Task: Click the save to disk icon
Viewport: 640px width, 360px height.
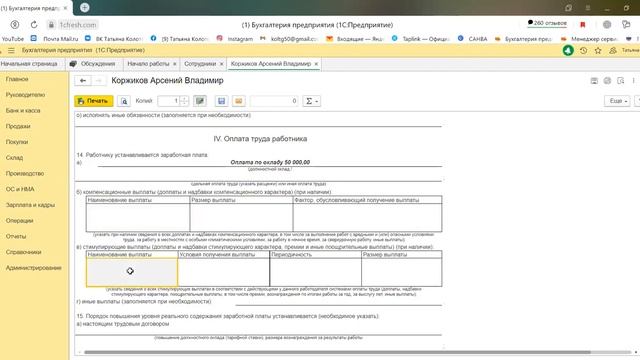Action: [221, 101]
